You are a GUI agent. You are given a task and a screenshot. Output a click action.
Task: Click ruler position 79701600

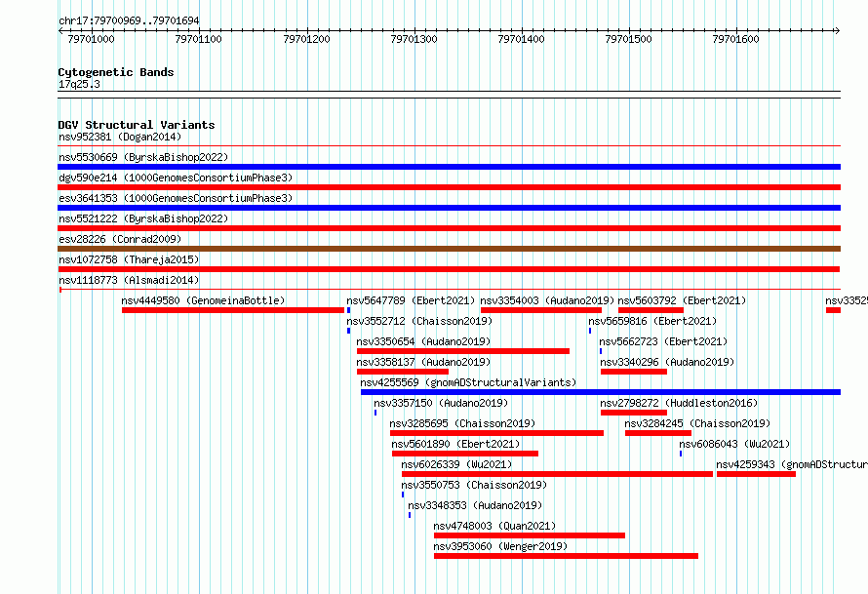(x=735, y=39)
